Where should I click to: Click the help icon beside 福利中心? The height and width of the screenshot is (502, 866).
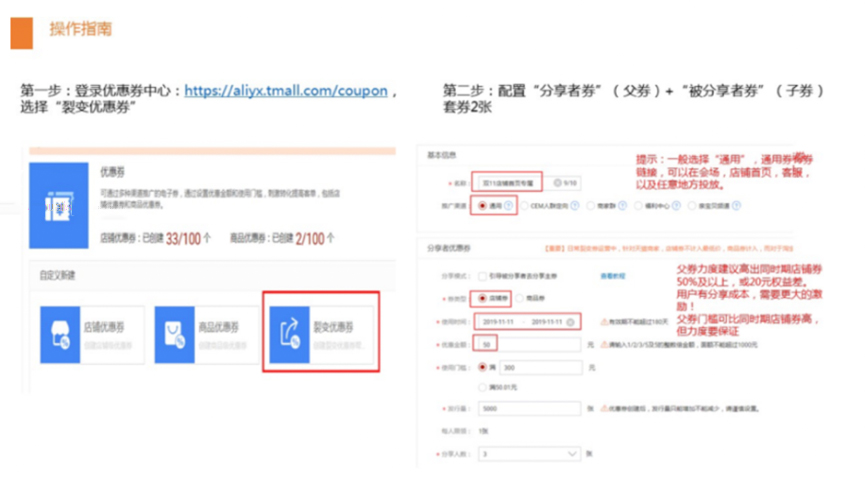click(x=676, y=205)
